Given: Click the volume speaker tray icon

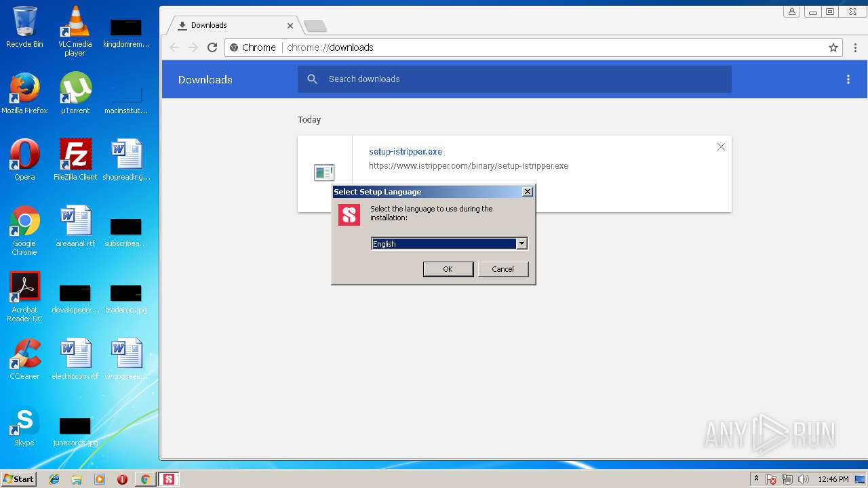Looking at the screenshot, I should [804, 479].
